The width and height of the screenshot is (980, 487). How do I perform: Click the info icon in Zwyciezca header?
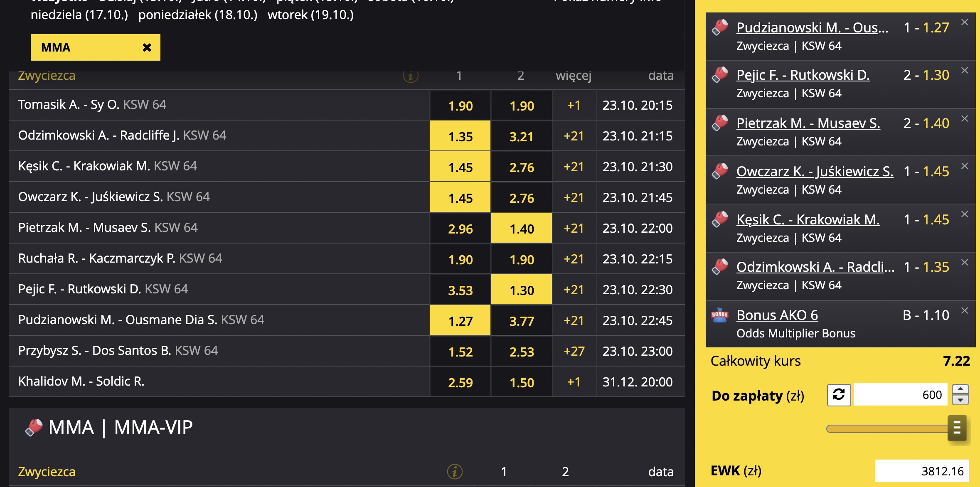click(411, 76)
